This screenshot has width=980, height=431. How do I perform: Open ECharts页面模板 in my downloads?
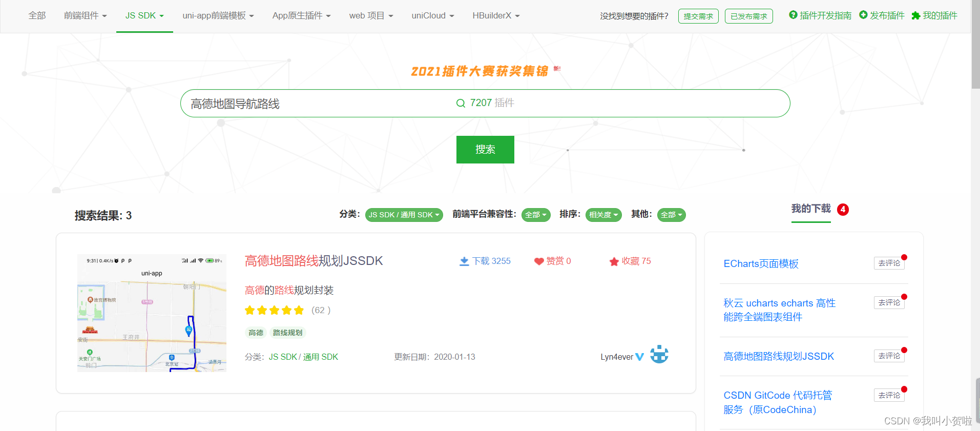click(761, 263)
